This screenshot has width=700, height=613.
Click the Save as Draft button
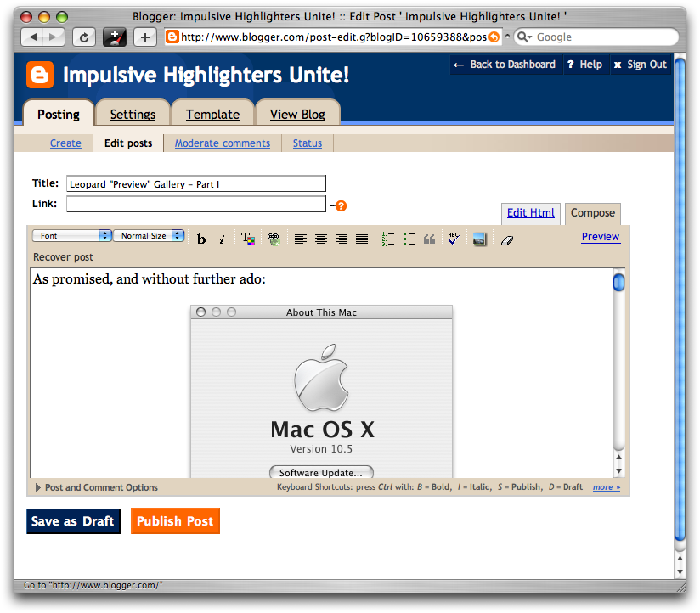click(73, 521)
